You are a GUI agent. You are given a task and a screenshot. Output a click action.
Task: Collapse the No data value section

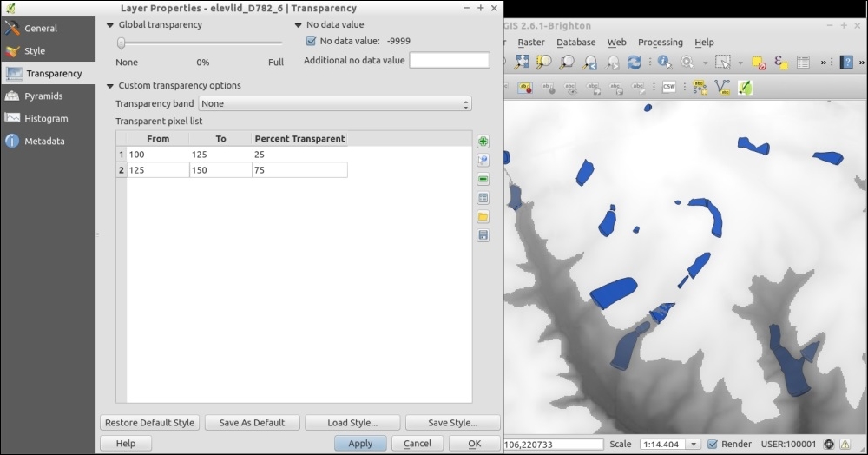(x=298, y=25)
